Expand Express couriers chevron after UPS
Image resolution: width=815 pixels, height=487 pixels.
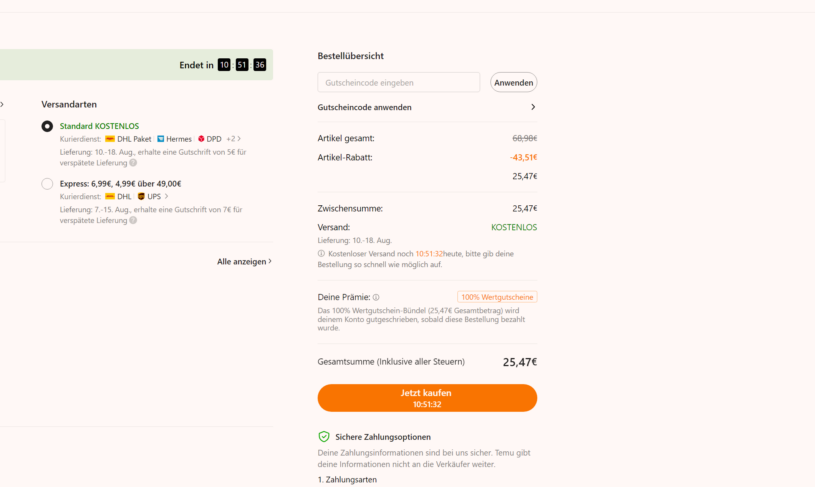[166, 197]
